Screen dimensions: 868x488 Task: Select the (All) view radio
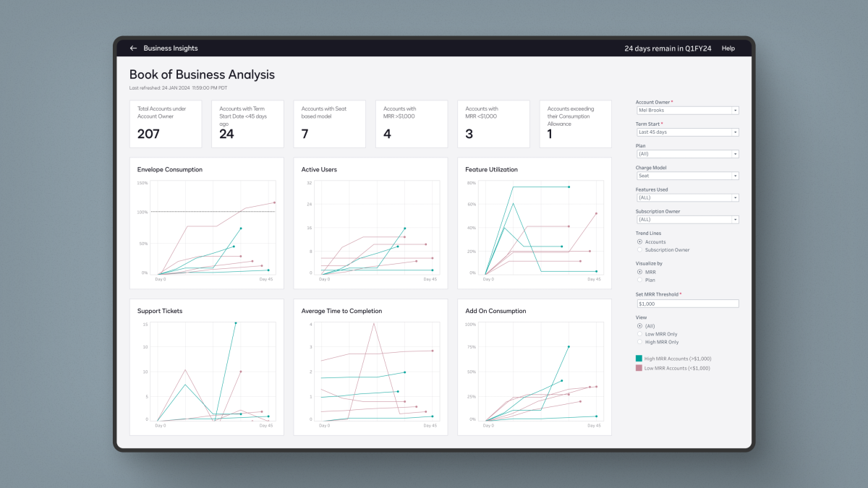pos(639,326)
